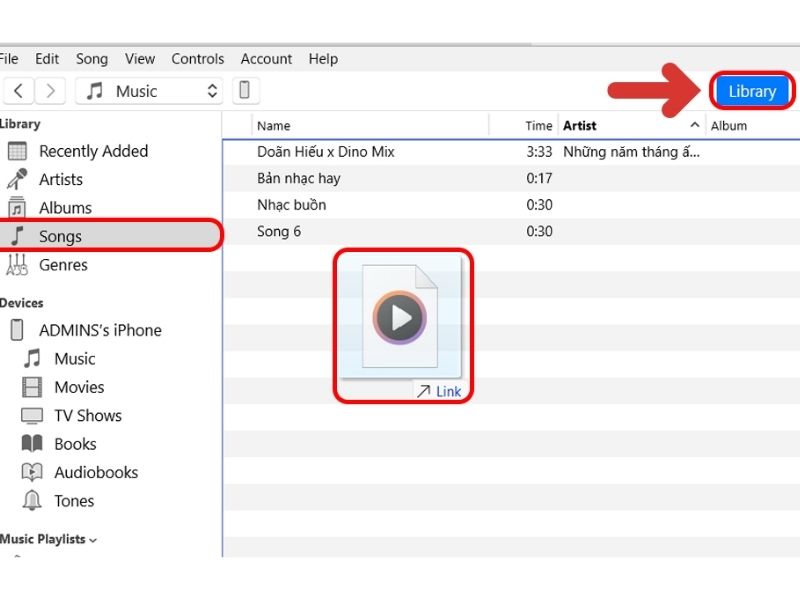Select the Song 6 row
This screenshot has width=800, height=600.
[x=512, y=232]
